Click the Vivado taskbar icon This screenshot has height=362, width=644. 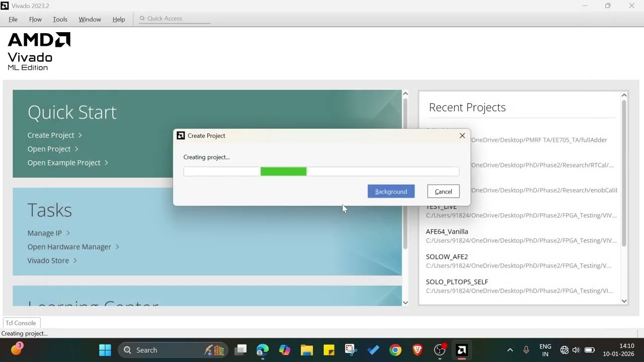click(x=461, y=350)
